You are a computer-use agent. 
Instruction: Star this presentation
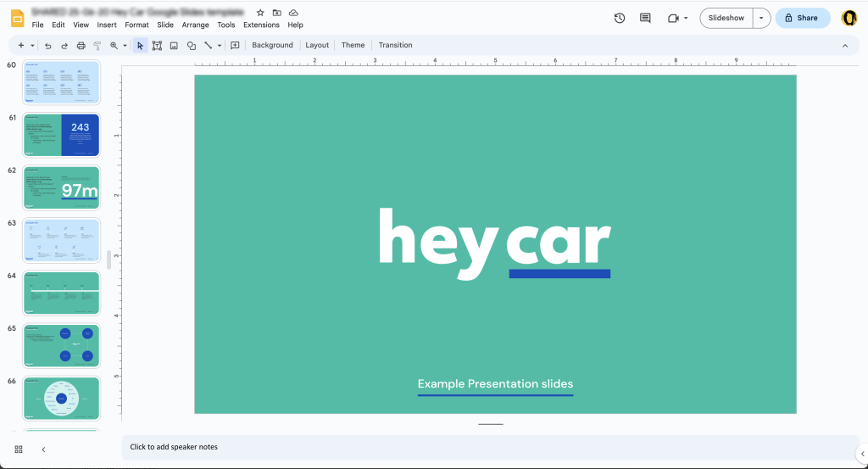click(x=260, y=12)
